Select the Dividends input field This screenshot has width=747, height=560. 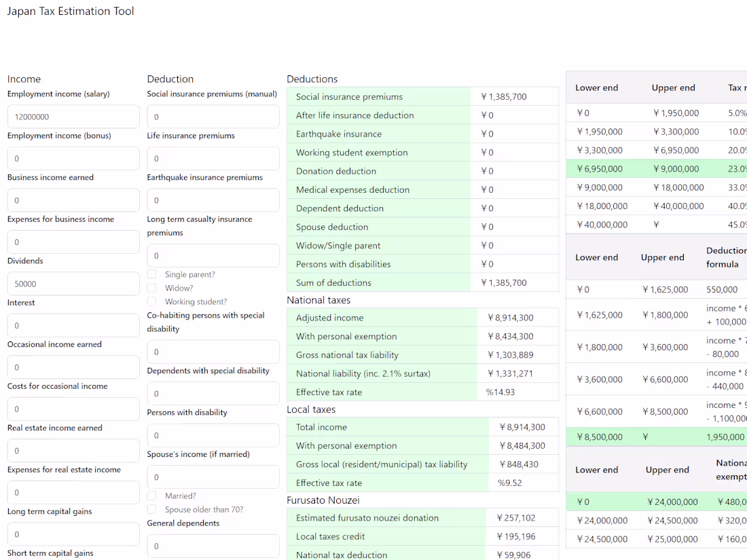click(x=73, y=284)
